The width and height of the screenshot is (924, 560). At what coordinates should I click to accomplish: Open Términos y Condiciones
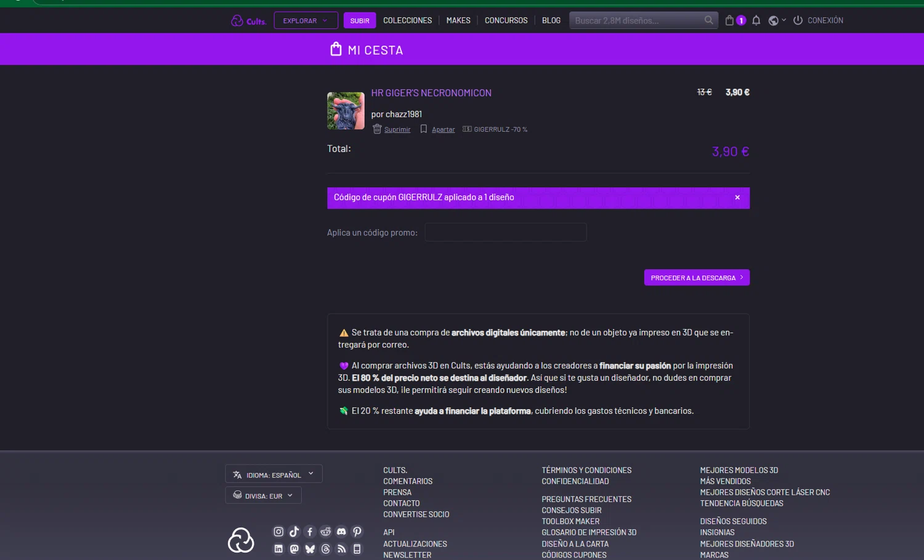[586, 470]
